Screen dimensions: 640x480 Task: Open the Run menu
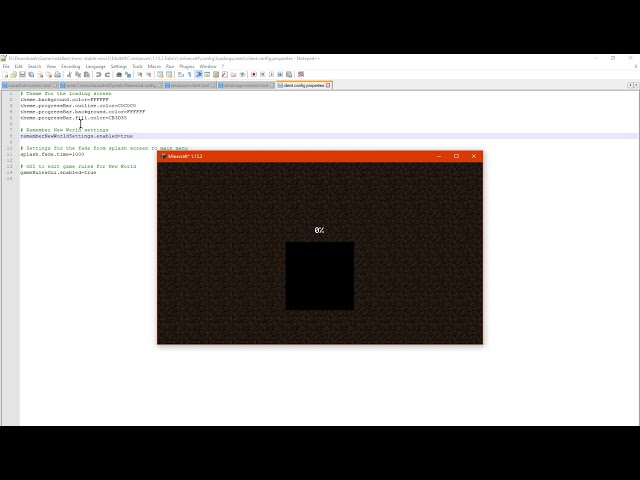click(x=170, y=66)
